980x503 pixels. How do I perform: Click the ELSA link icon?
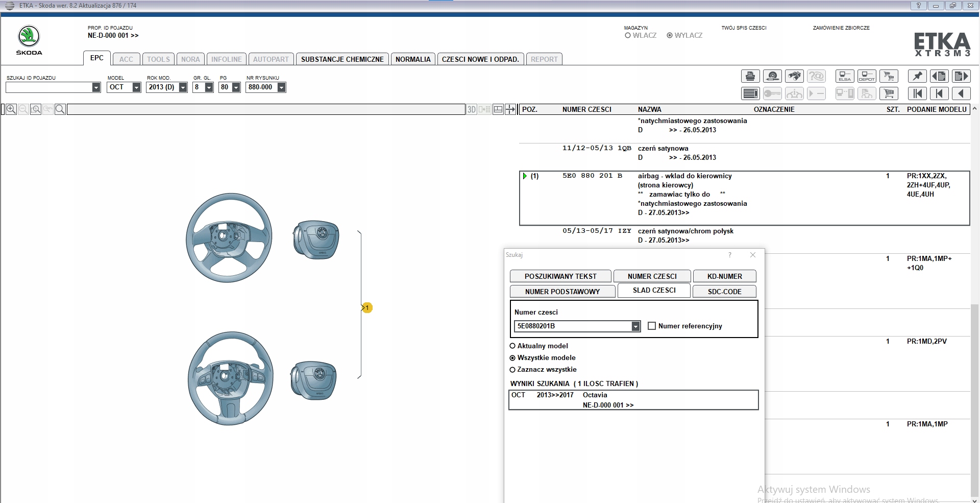(x=845, y=77)
